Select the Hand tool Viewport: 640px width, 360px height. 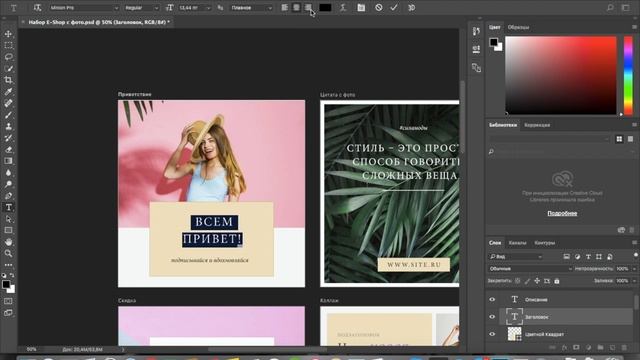8,242
